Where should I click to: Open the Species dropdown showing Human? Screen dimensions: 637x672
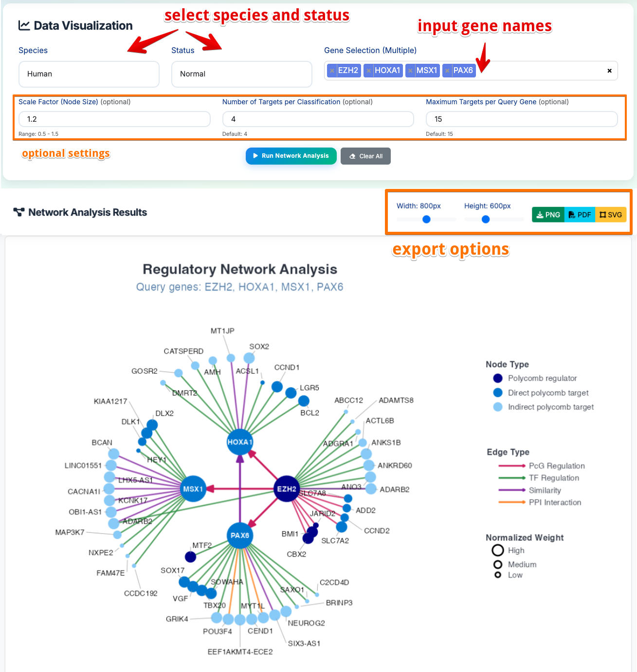[89, 74]
